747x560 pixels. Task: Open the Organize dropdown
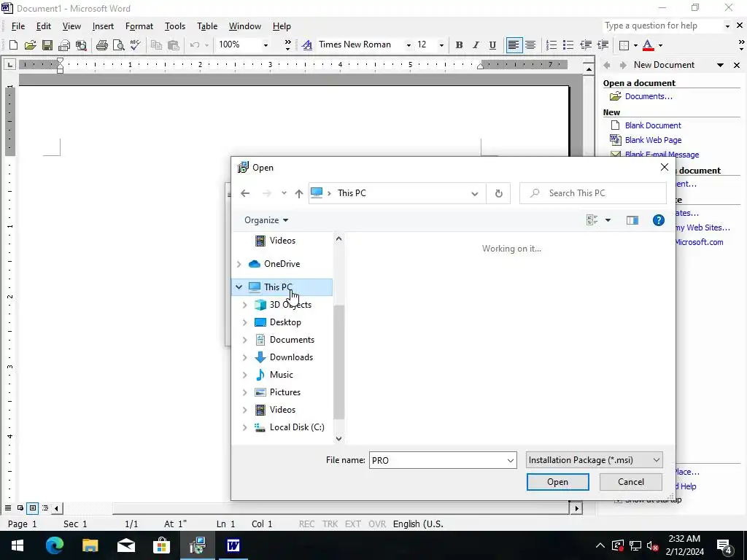(x=266, y=220)
